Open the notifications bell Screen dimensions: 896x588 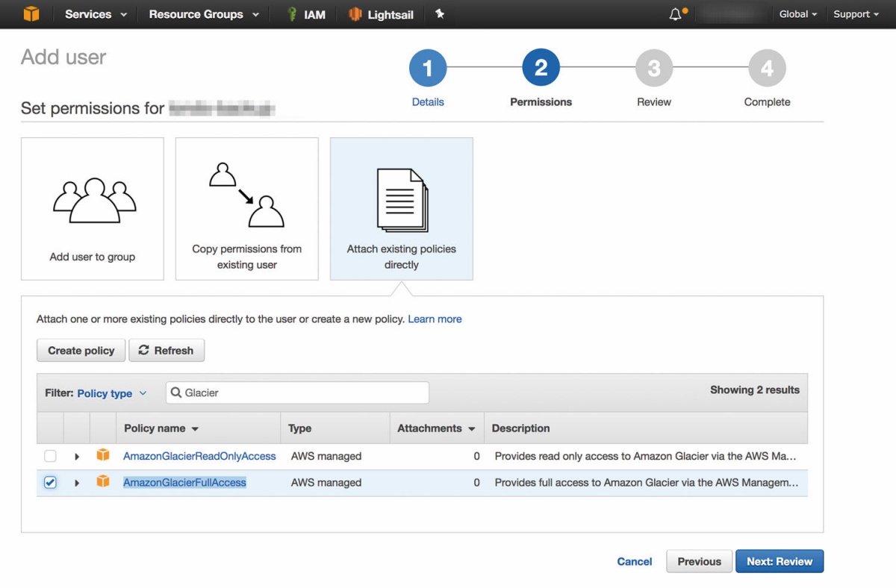click(x=676, y=14)
